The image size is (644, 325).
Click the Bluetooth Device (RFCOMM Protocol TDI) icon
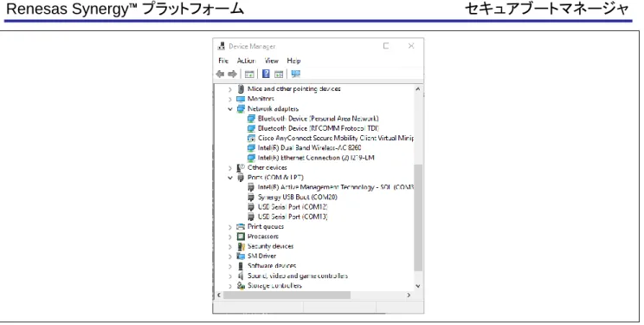251,128
